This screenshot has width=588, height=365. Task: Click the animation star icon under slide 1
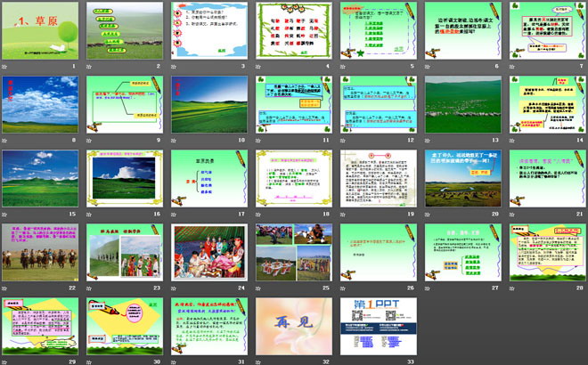[x=4, y=67]
